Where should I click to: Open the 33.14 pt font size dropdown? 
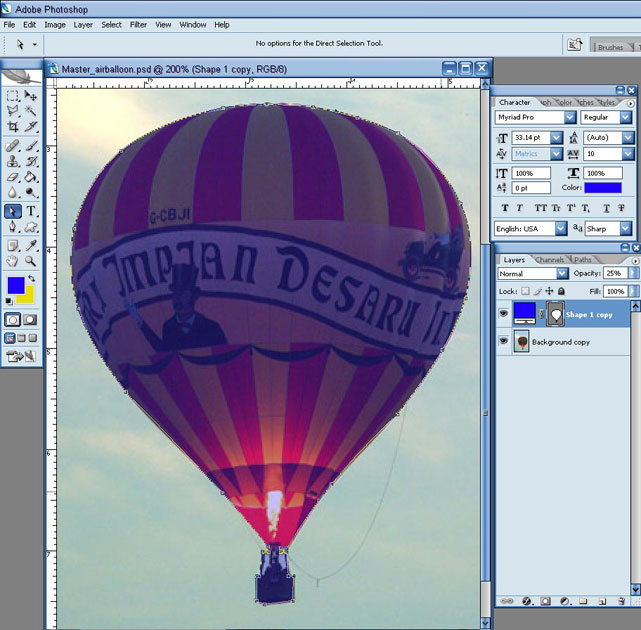[556, 137]
